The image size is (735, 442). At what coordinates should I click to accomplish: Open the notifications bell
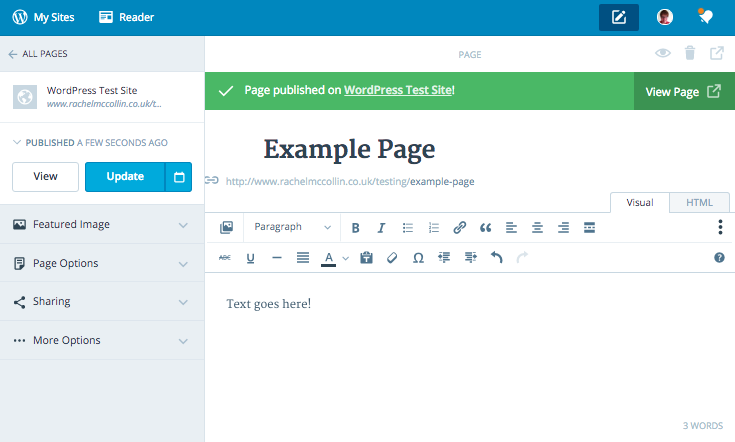[705, 17]
